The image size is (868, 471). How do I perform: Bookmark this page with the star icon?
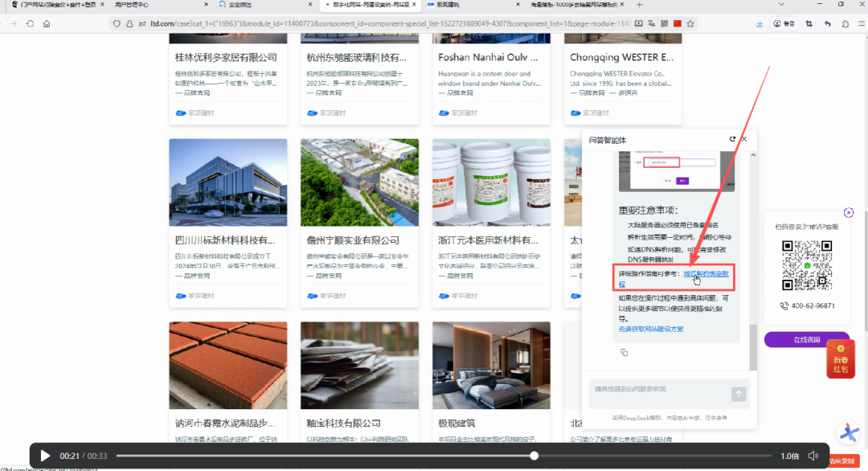pyautogui.click(x=690, y=24)
